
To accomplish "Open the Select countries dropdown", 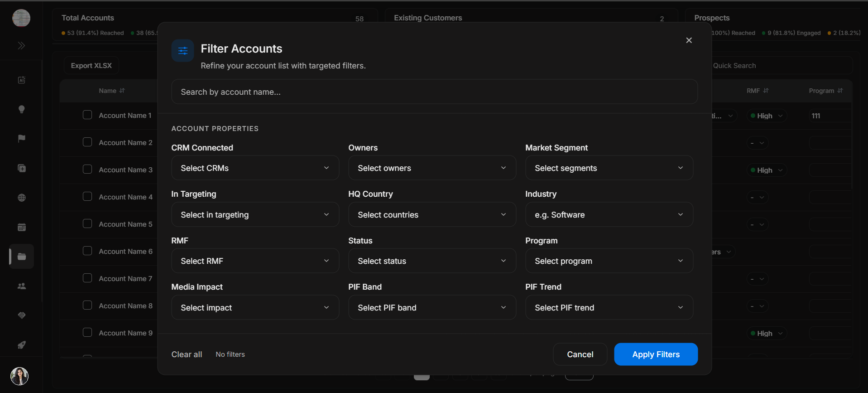I will pyautogui.click(x=432, y=215).
